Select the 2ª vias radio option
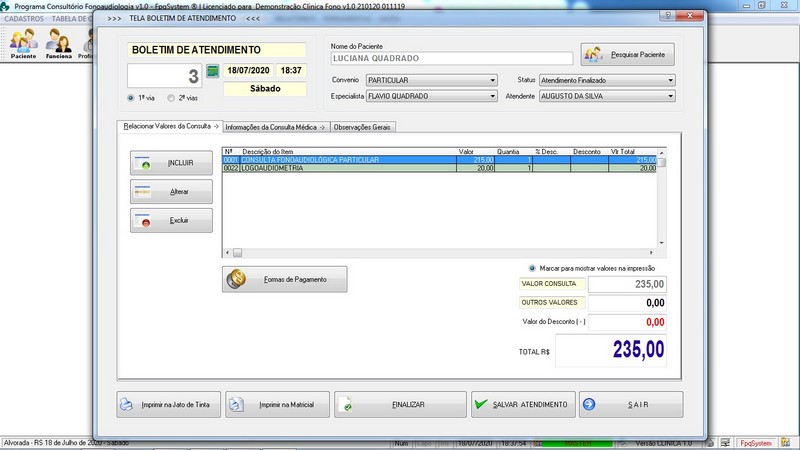The image size is (800, 450). pyautogui.click(x=172, y=98)
